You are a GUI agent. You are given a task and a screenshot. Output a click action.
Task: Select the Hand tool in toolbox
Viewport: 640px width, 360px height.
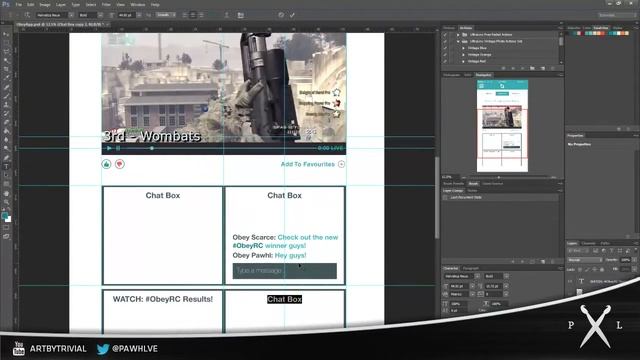point(6,193)
